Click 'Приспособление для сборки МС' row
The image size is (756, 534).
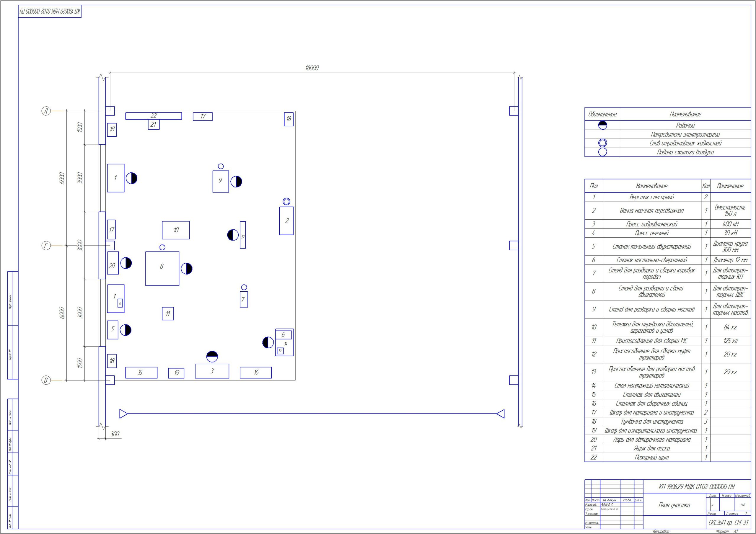click(652, 341)
